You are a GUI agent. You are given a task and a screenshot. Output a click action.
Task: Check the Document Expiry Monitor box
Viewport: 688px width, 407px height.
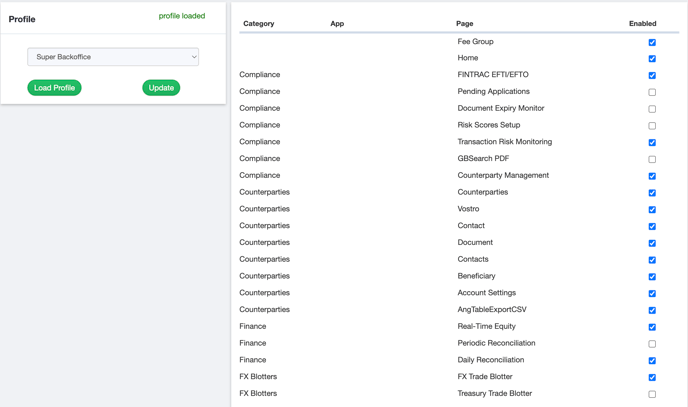click(x=652, y=109)
